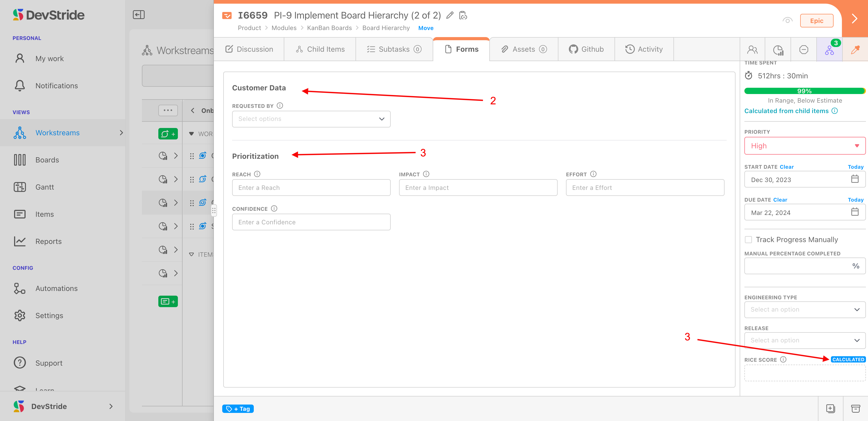
Task: Open the Start Date calendar icon
Action: click(x=854, y=179)
